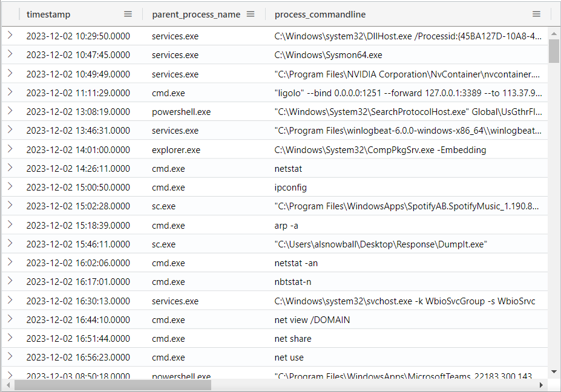
Task: Open the process_commandline column menu icon
Action: click(x=536, y=14)
